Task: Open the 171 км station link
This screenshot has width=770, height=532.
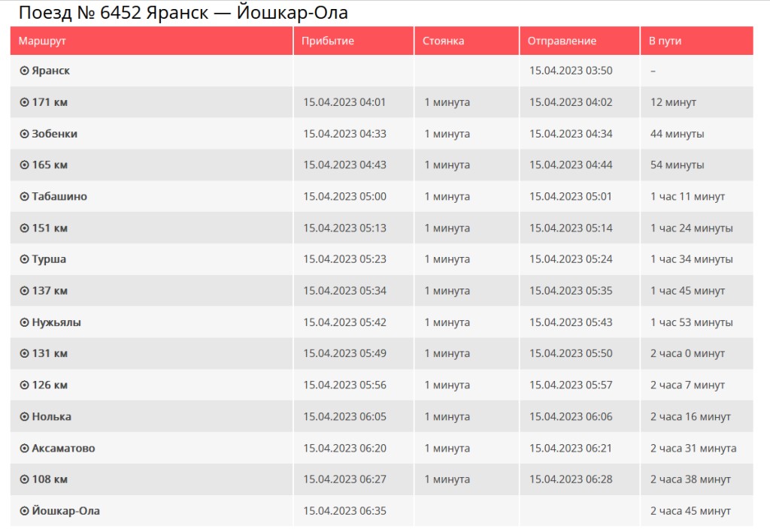Action: pyautogui.click(x=50, y=102)
